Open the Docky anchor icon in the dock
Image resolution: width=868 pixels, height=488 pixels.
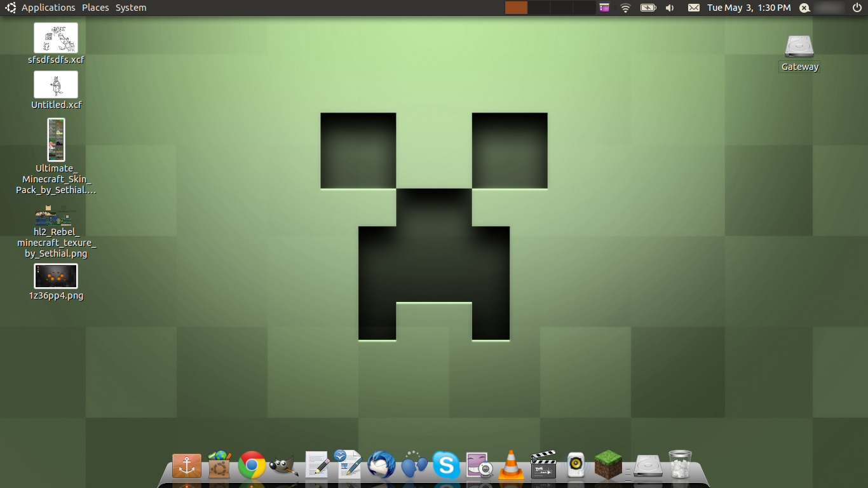point(187,466)
